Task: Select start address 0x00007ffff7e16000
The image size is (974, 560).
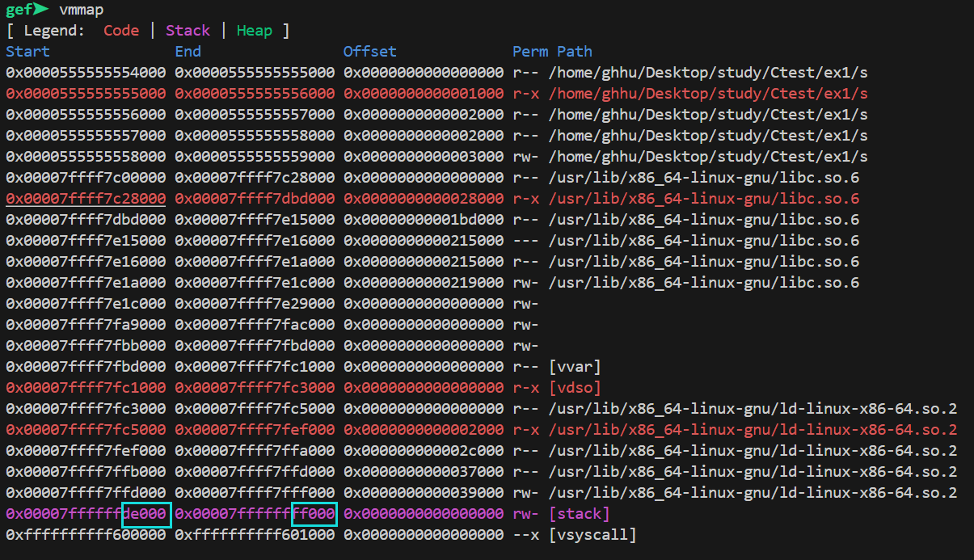Action: click(x=86, y=262)
